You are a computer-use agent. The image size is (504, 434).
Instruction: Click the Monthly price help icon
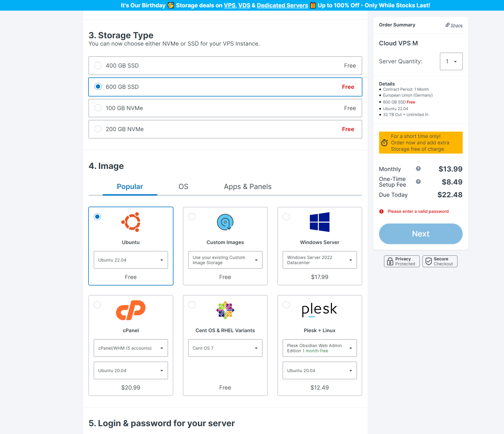tap(418, 168)
